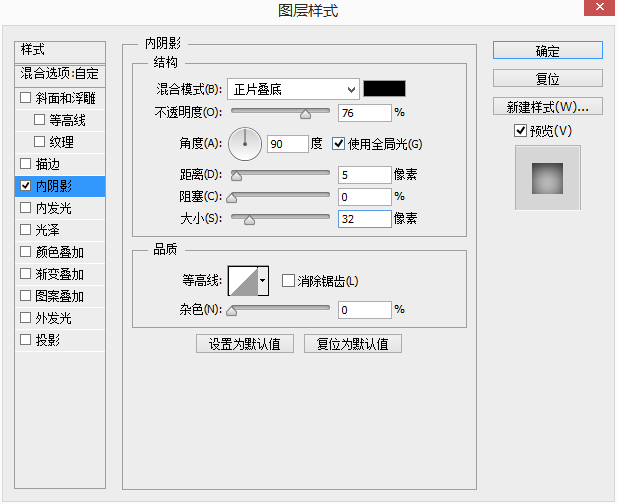Toggle 消除锯齿 checkbox
The width and height of the screenshot is (617, 504).
288,281
